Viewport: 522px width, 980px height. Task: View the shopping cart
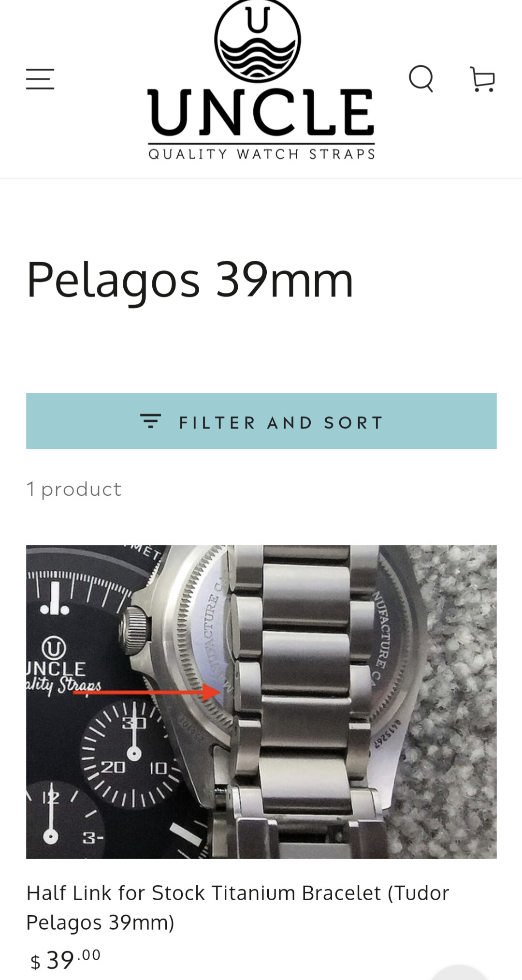(x=482, y=79)
